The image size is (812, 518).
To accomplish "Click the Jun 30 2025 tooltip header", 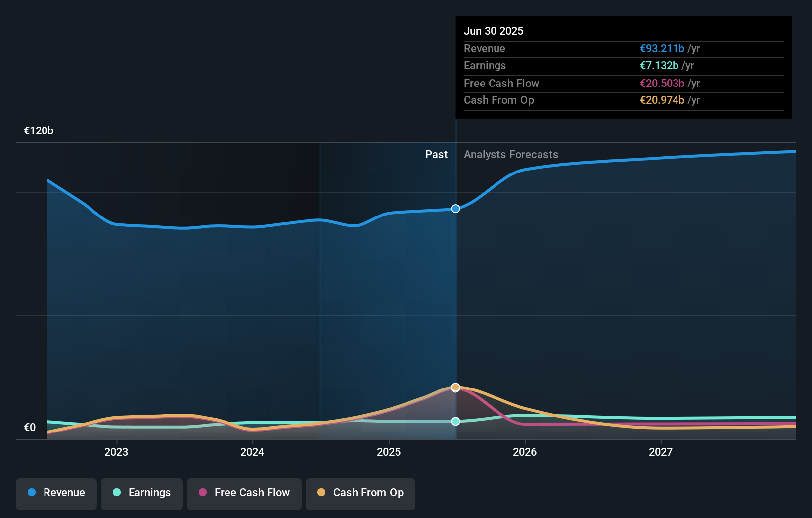I will (x=494, y=31).
